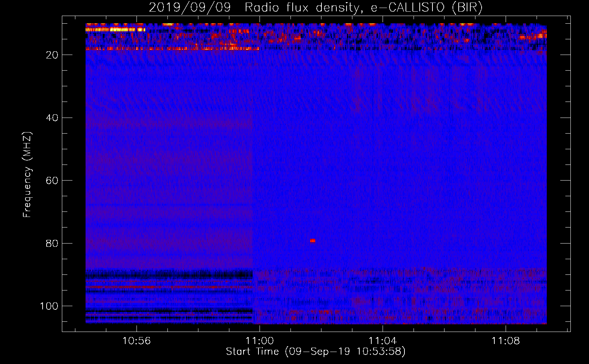The image size is (589, 364).
Task: Click the 11:04 time axis label
Action: (383, 341)
